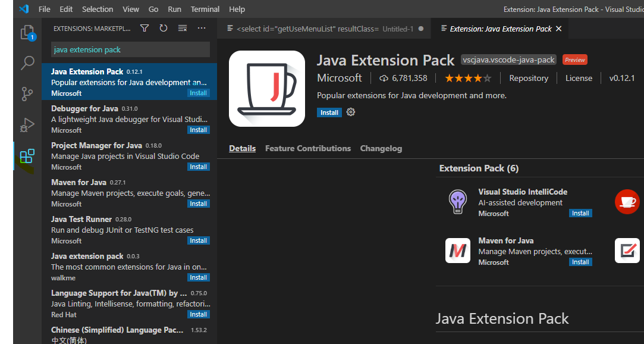Switch to the Untitled-1 editor tab
The width and height of the screenshot is (644, 344).
tap(324, 29)
